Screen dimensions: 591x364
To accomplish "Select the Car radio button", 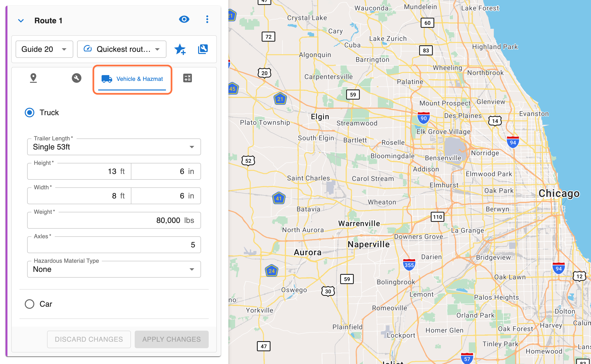I will point(30,304).
